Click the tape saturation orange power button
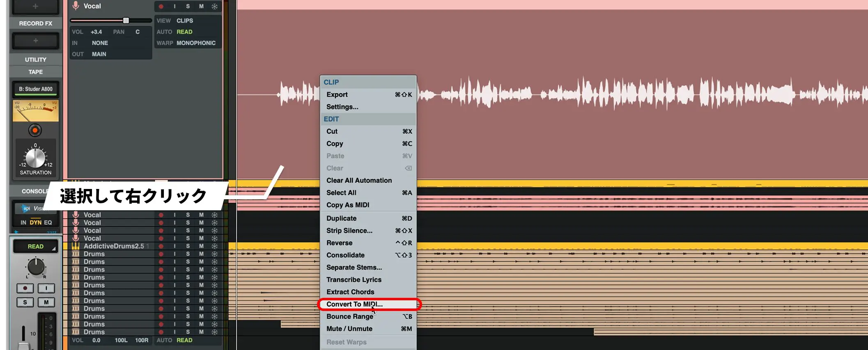Screen dimensions: 868x350 point(35,131)
